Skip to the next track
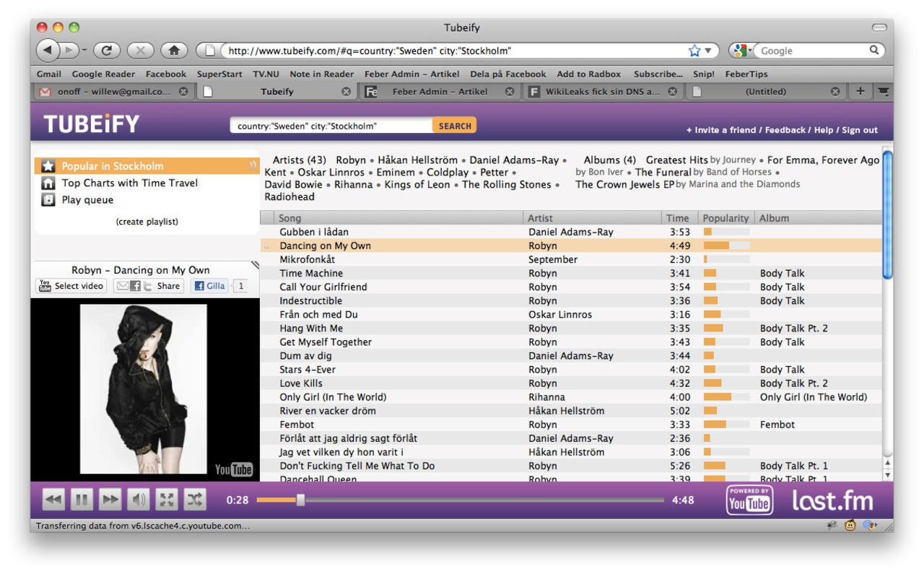924x574 pixels. point(110,500)
